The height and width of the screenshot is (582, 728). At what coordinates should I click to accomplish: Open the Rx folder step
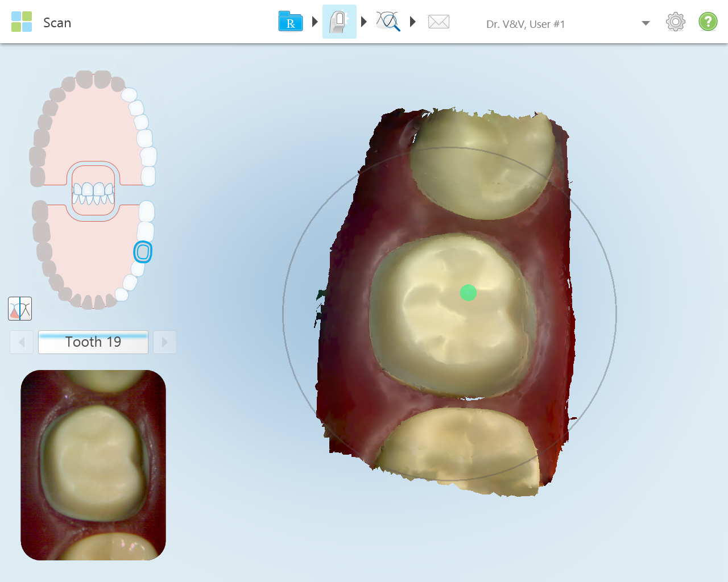tap(291, 22)
